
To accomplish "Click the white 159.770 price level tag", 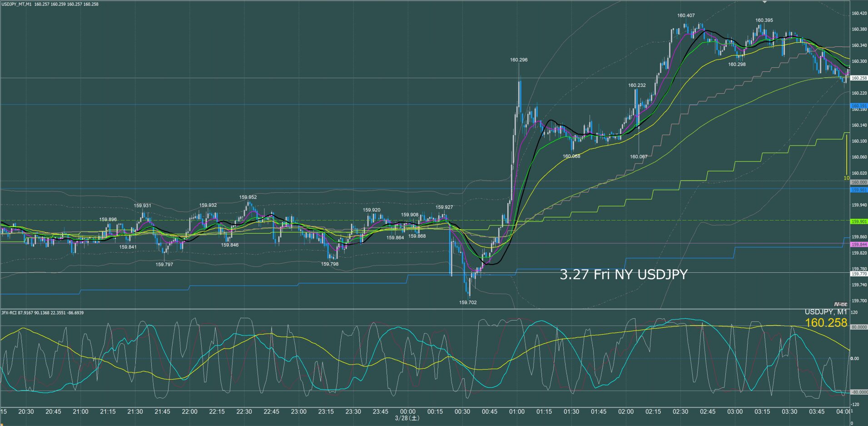I will [858, 274].
